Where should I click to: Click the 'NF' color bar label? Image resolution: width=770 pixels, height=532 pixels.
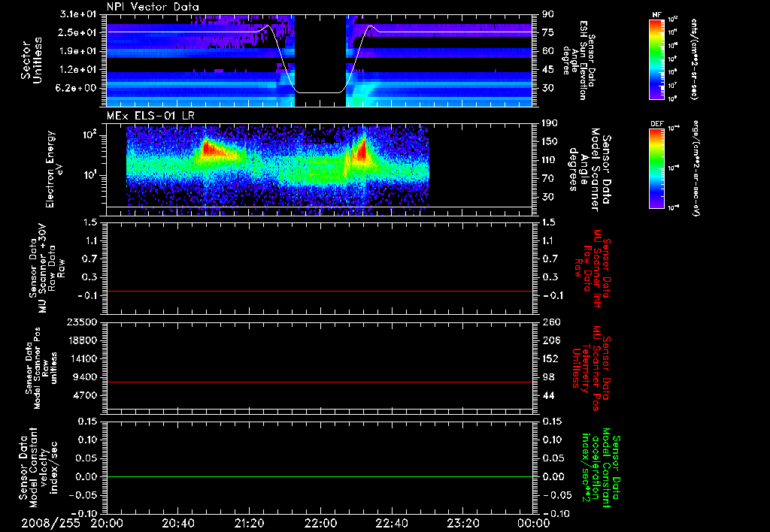point(656,15)
